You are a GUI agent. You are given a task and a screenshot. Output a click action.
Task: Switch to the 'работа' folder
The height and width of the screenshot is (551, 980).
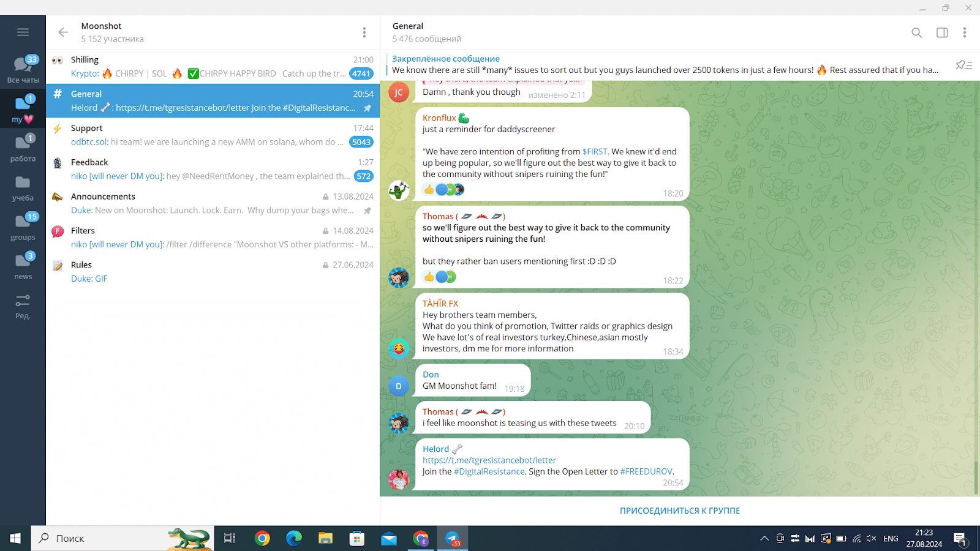click(x=23, y=148)
